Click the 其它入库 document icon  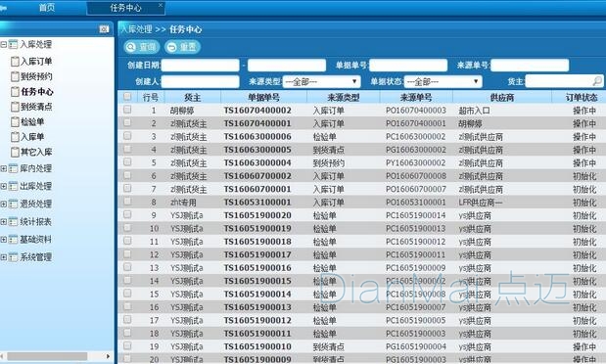coord(15,152)
